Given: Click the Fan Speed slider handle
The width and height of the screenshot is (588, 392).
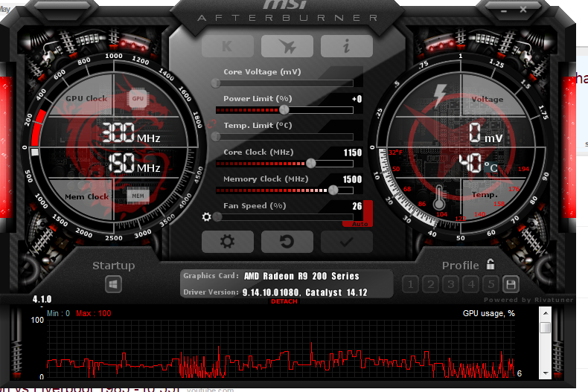Looking at the screenshot, I should click(217, 217).
